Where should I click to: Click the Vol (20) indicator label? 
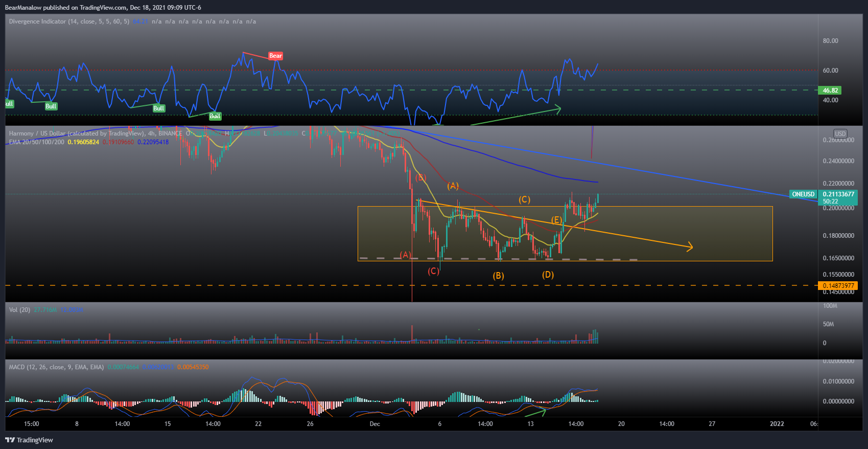pyautogui.click(x=19, y=310)
